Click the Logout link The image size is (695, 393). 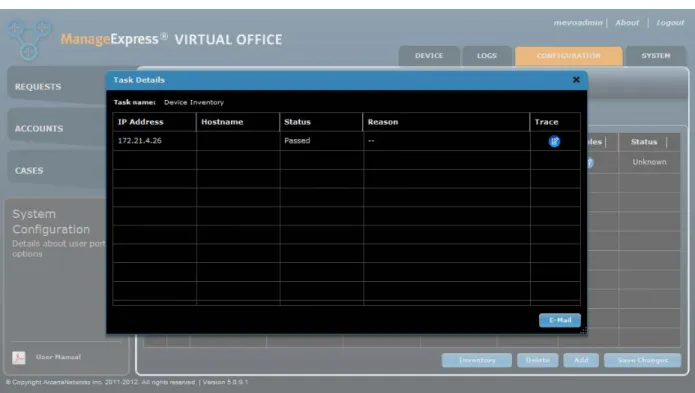[670, 23]
